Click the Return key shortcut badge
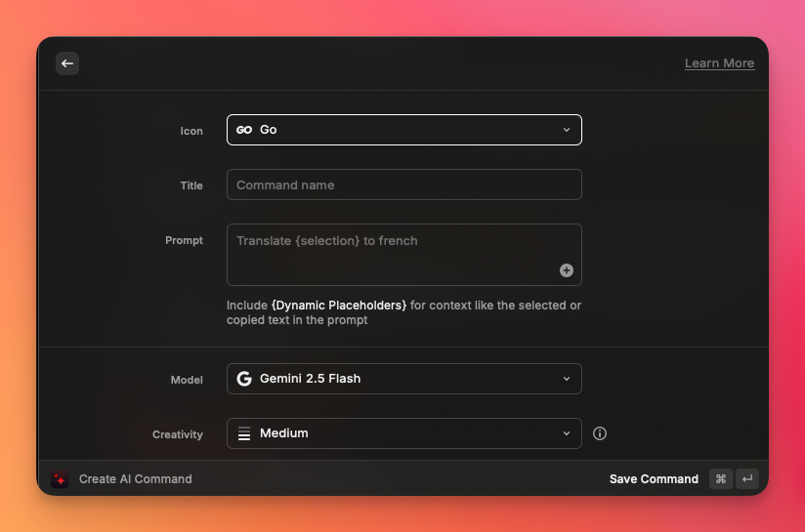This screenshot has width=805, height=532. 747,479
